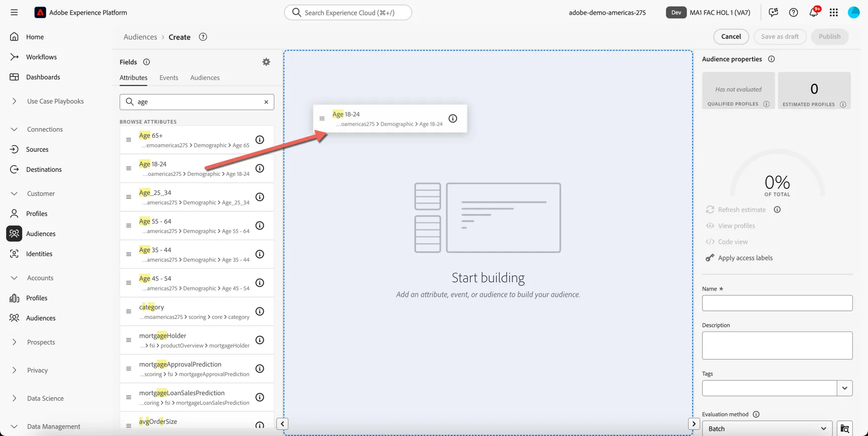Click Audience properties info icon
This screenshot has height=436, width=868.
pos(772,59)
